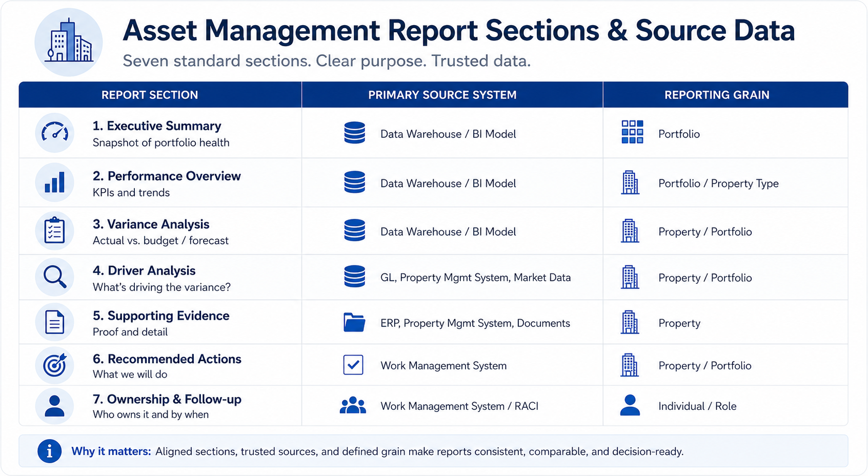Click the Variance Analysis clipboard checklist icon

coord(55,231)
